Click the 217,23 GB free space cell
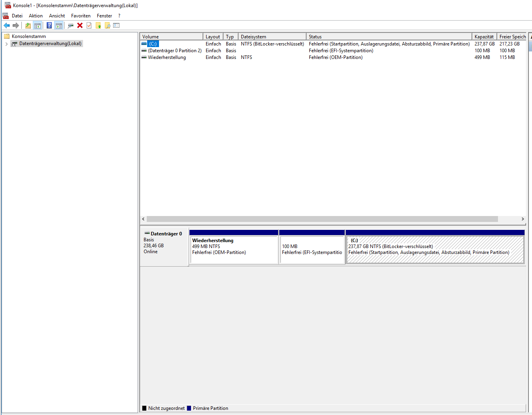532x415 pixels. [509, 44]
